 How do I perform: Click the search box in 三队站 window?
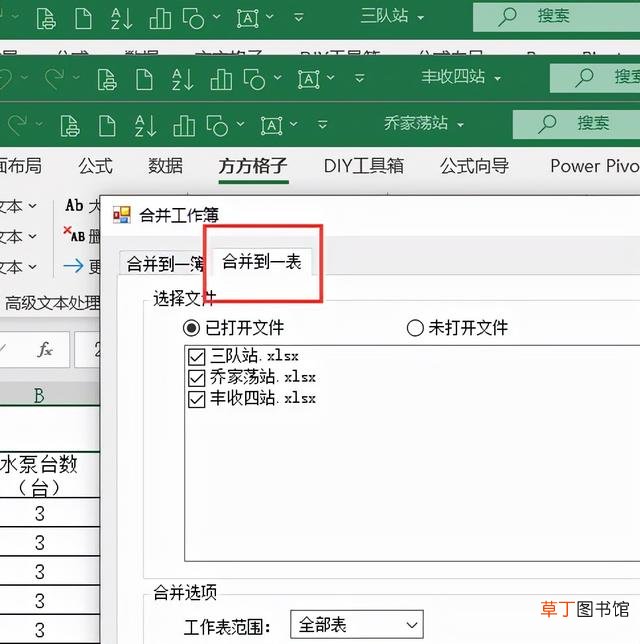(557, 17)
